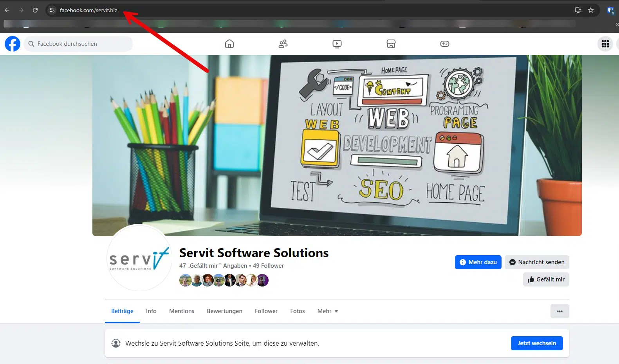The width and height of the screenshot is (619, 364).
Task: Bookmark this page with the star icon
Action: (x=591, y=10)
